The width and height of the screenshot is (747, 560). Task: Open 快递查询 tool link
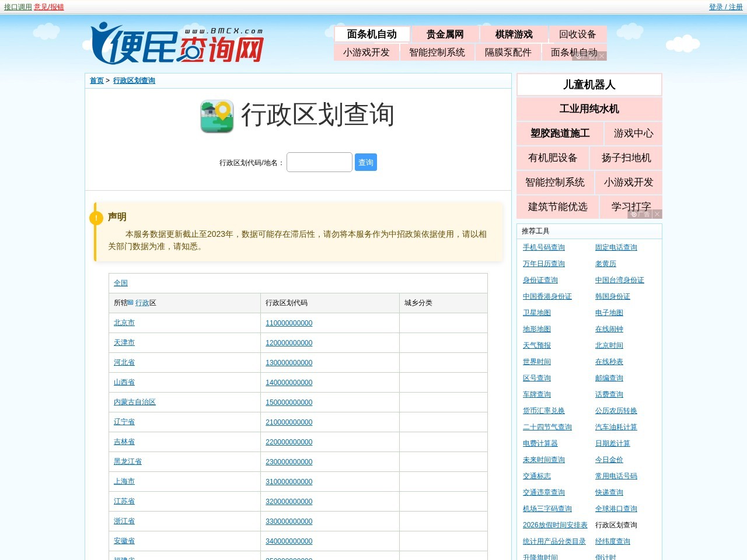coord(609,492)
